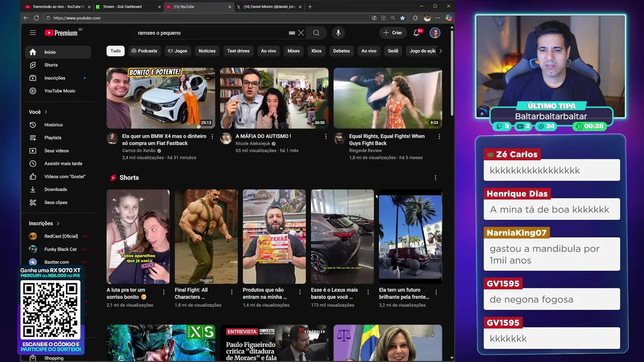Screen dimensions: 644x362
Task: Open the 'Equal Rights, Equal Fights' thumbnail
Action: tap(388, 98)
